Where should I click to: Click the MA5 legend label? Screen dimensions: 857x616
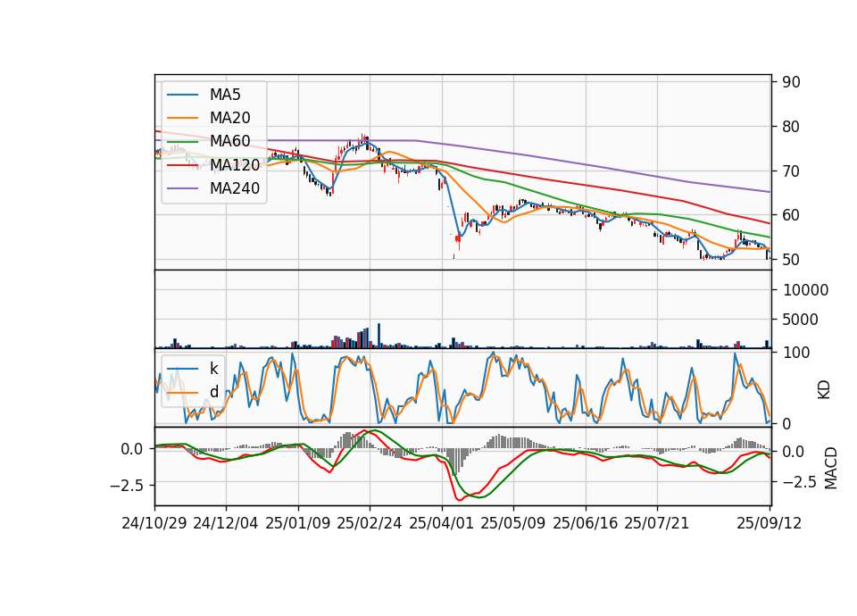tap(225, 95)
